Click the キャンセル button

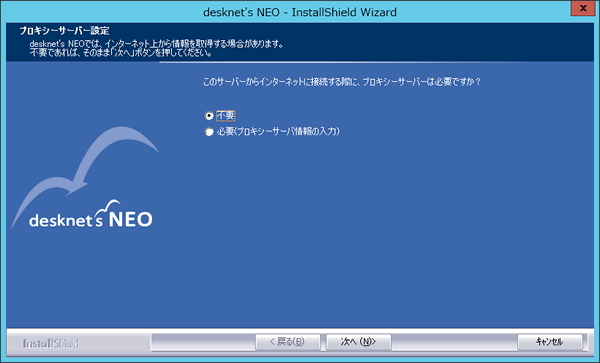pos(549,342)
